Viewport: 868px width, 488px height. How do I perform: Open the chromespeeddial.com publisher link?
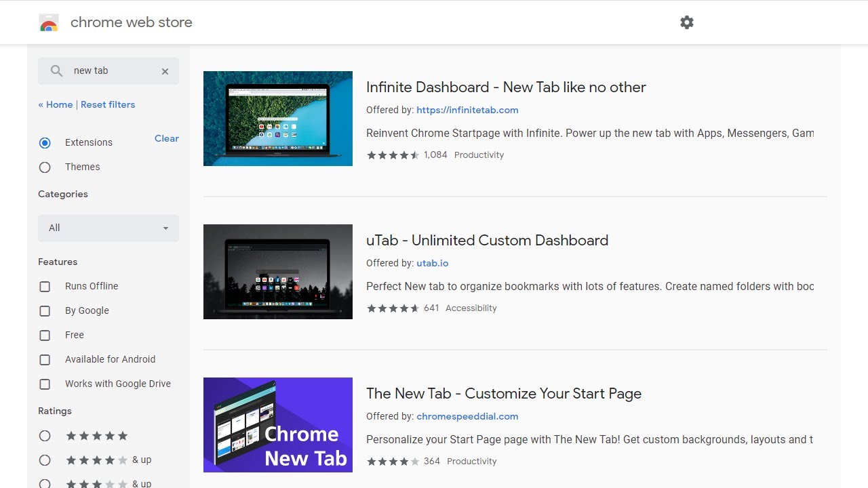point(467,416)
